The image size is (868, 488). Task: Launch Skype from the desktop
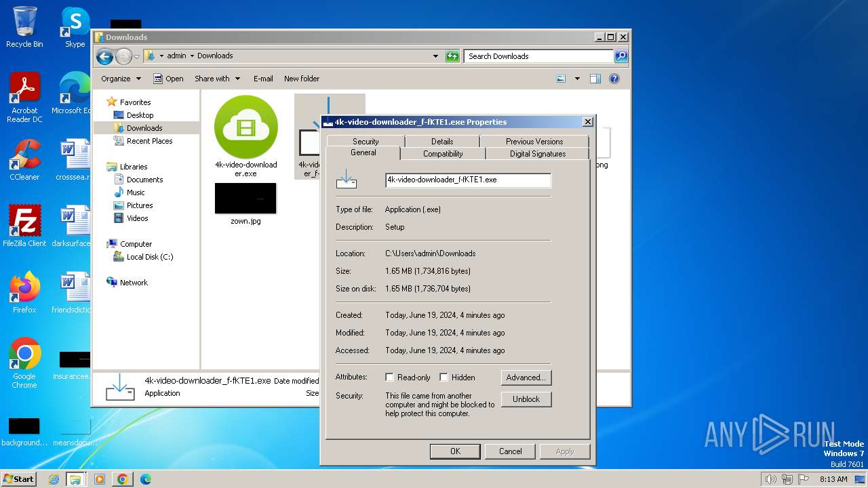pos(75,27)
